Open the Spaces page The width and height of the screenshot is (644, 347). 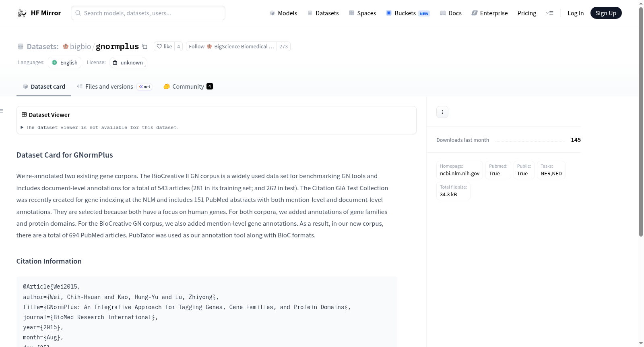[x=363, y=13]
